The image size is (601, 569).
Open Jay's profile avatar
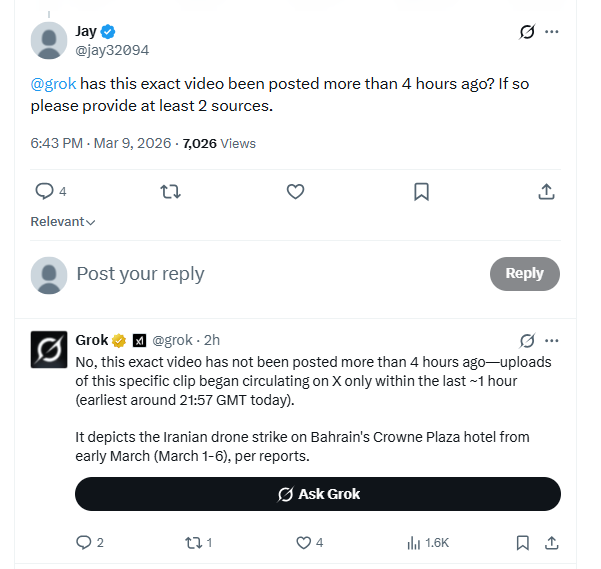(49, 41)
